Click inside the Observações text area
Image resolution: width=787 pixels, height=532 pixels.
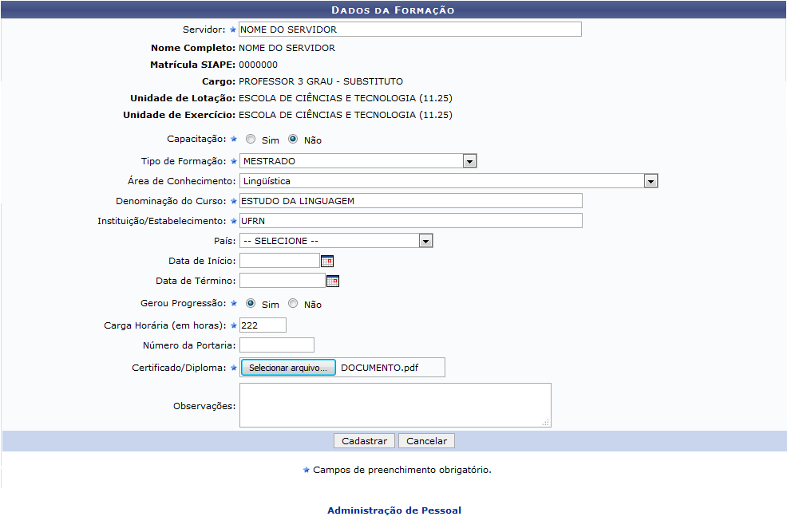[x=394, y=405]
